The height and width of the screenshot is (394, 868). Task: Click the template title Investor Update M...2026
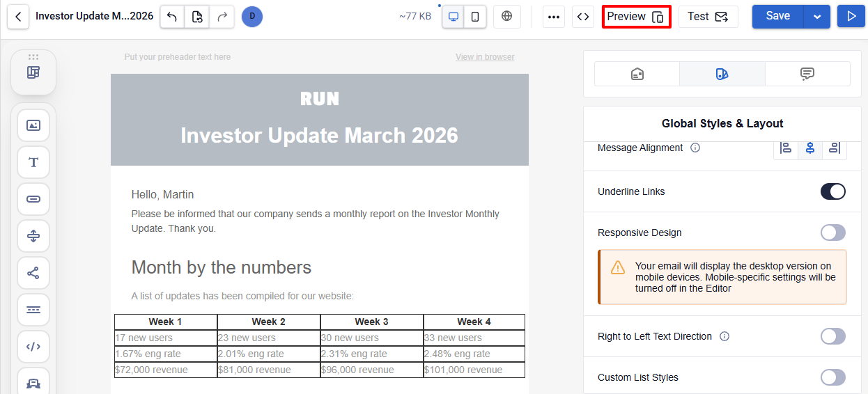click(95, 16)
